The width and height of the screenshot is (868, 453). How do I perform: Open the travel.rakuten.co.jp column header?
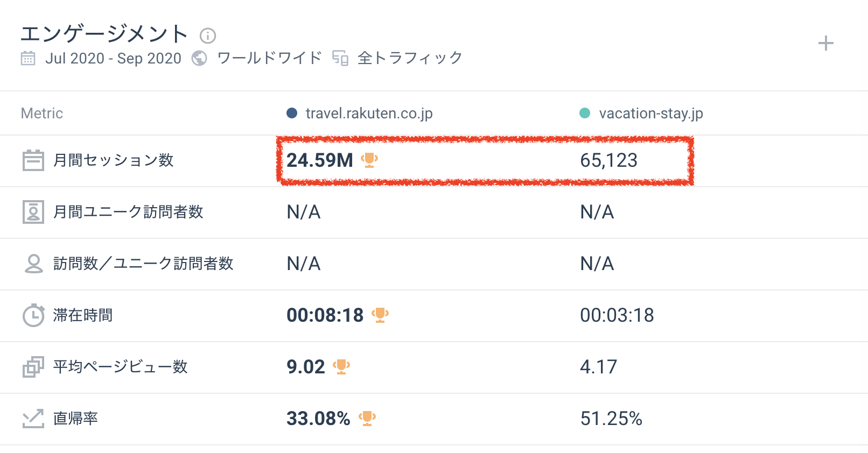369,114
